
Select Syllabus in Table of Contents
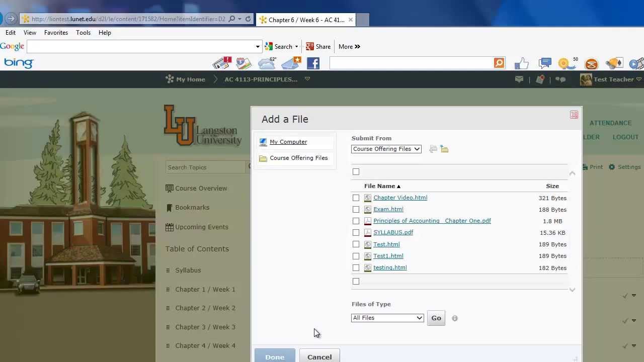pyautogui.click(x=188, y=270)
